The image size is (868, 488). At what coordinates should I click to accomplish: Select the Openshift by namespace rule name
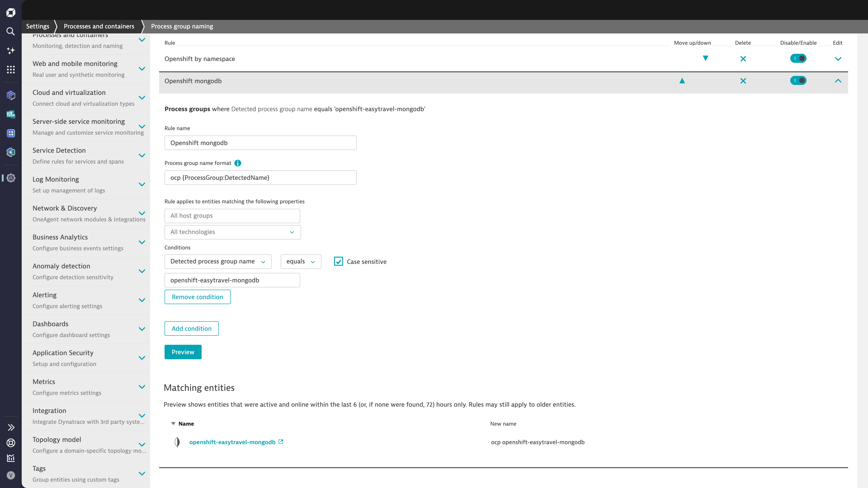point(200,59)
